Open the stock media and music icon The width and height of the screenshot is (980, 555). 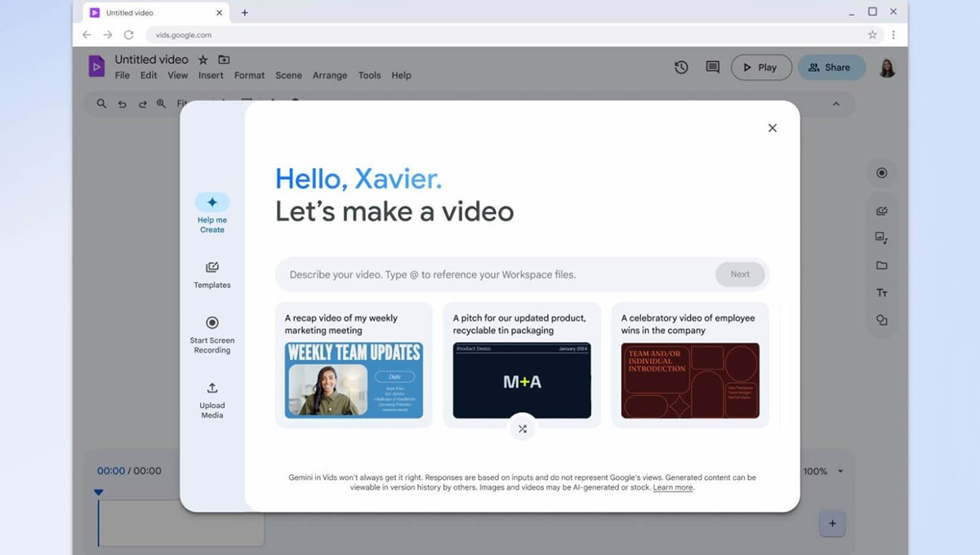(x=882, y=238)
